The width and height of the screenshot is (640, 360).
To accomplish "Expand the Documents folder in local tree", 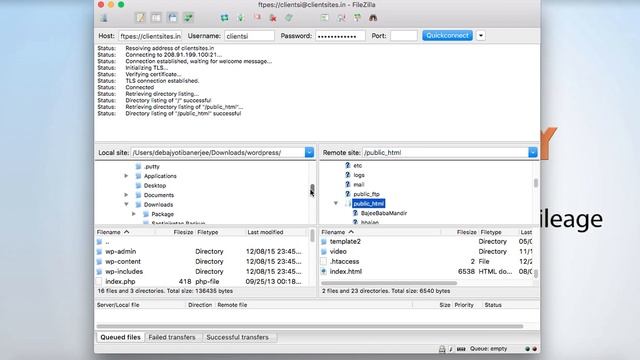I will tap(126, 195).
